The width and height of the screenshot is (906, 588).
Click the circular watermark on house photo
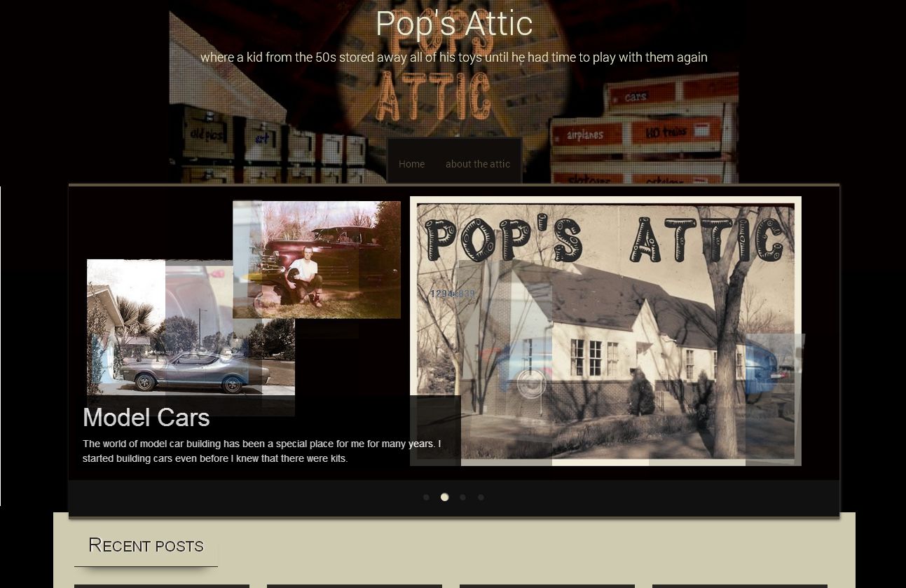click(531, 383)
